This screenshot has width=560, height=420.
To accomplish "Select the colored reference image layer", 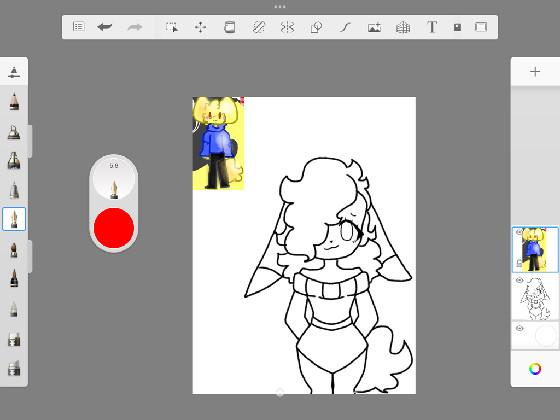I will [x=535, y=249].
